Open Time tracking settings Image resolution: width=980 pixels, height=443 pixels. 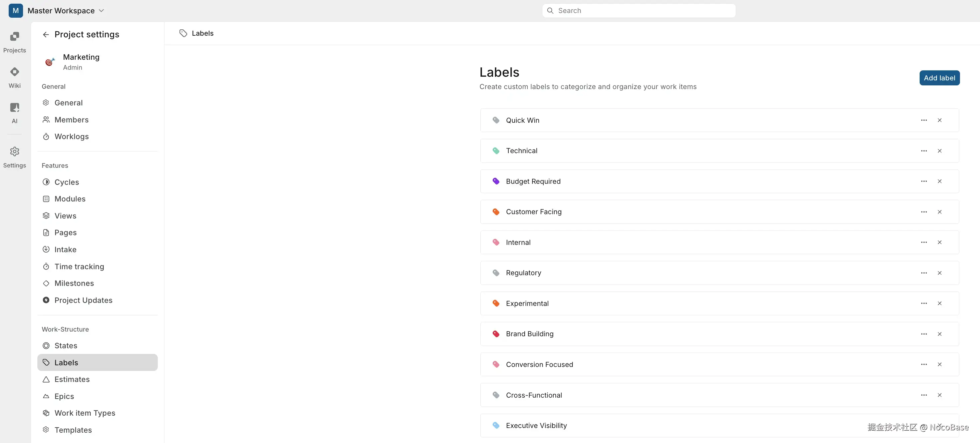click(x=79, y=267)
